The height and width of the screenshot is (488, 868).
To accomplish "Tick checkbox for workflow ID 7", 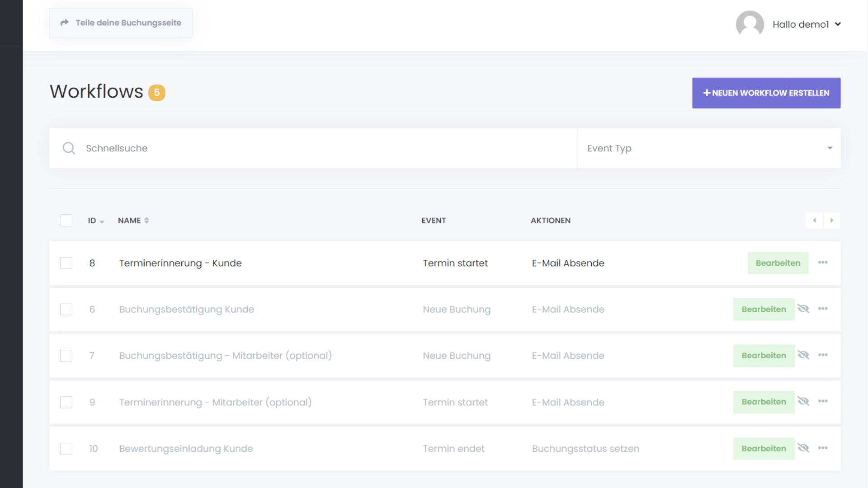I will click(66, 356).
